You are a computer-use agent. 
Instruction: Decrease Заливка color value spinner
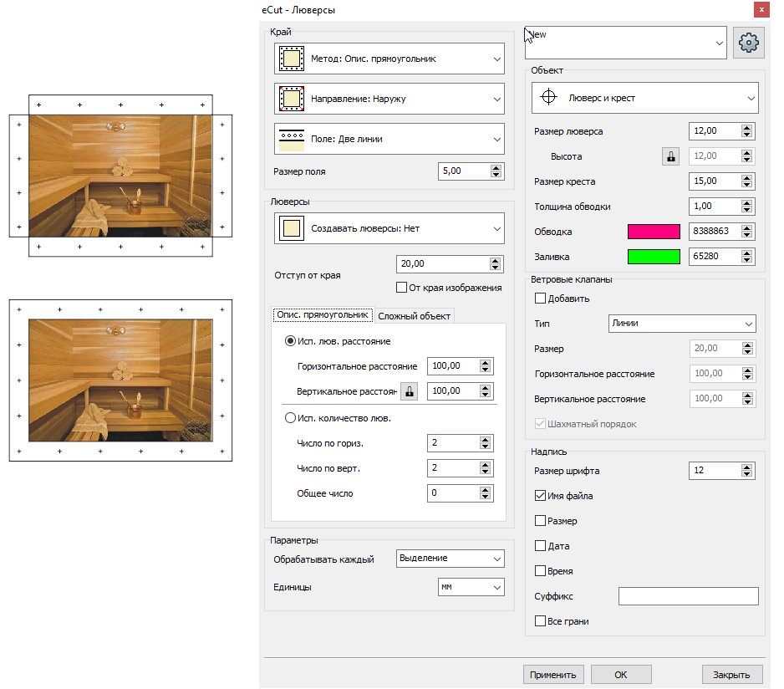[746, 260]
